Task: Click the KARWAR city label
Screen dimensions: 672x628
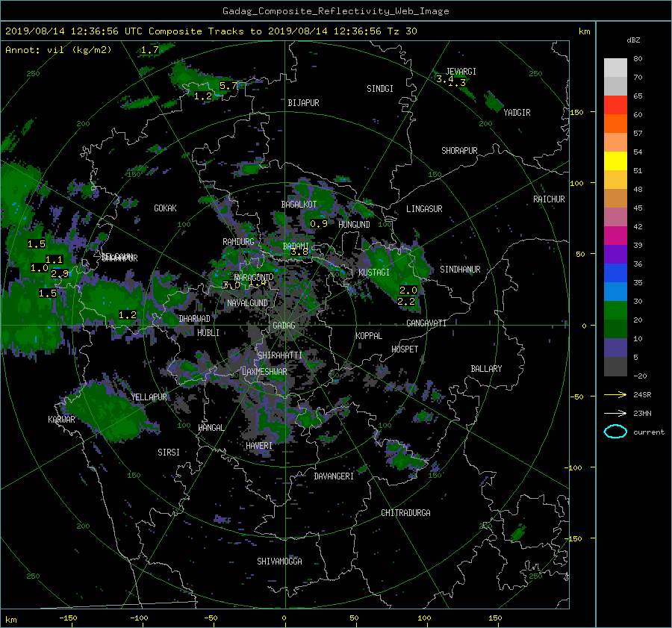Action: 61,420
